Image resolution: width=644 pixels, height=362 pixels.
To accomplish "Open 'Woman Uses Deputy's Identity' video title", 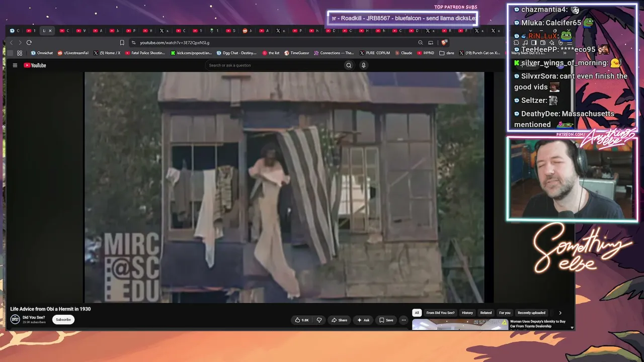I will coord(538,324).
